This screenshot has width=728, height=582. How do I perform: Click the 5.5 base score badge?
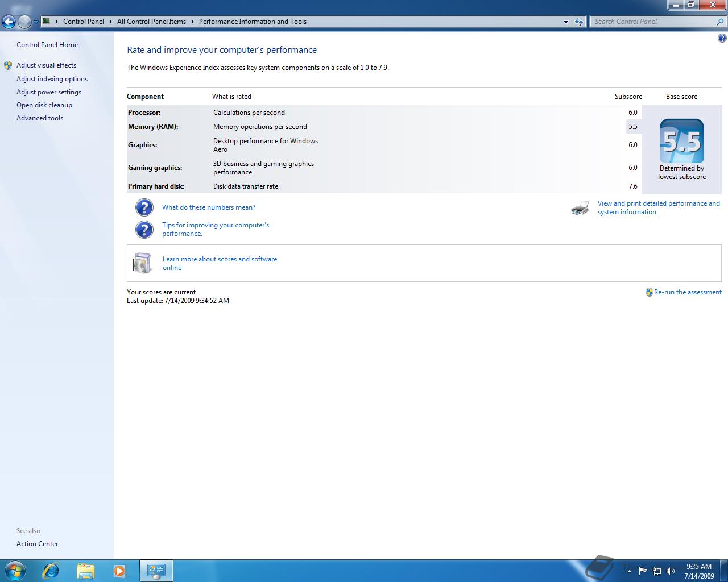click(682, 141)
